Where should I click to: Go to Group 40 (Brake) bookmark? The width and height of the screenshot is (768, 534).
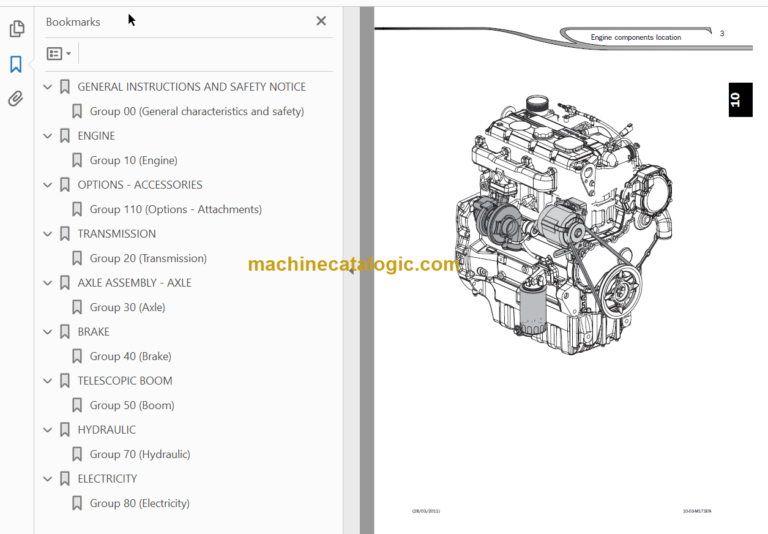point(130,356)
